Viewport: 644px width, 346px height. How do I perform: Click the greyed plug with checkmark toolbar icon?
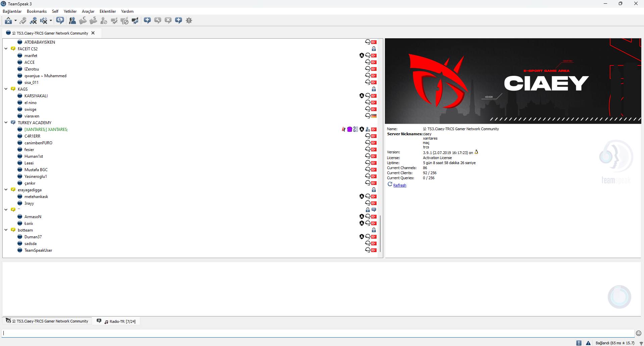coord(23,20)
